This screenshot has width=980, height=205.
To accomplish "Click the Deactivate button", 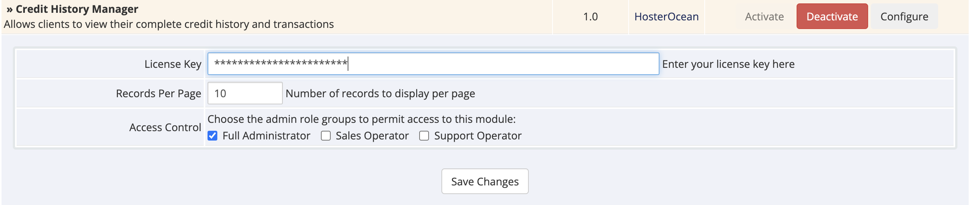I will [832, 16].
